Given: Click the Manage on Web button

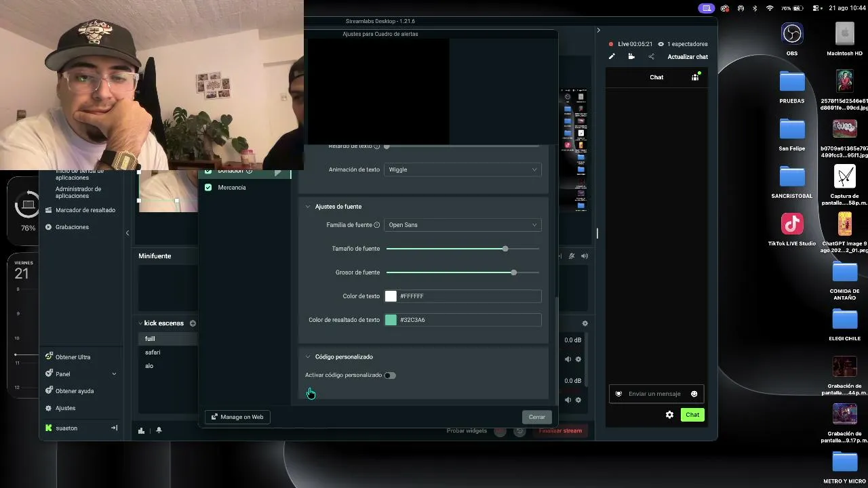Looking at the screenshot, I should (237, 417).
